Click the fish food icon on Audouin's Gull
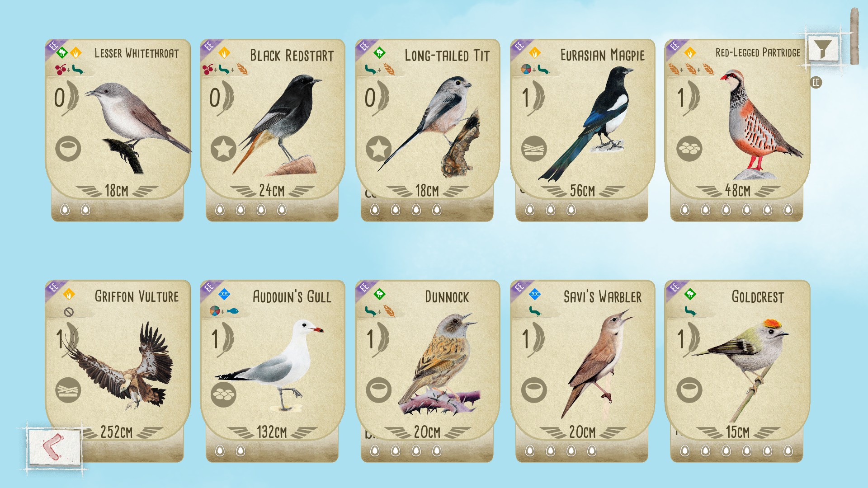Screen dimensions: 868x488 click(232, 311)
